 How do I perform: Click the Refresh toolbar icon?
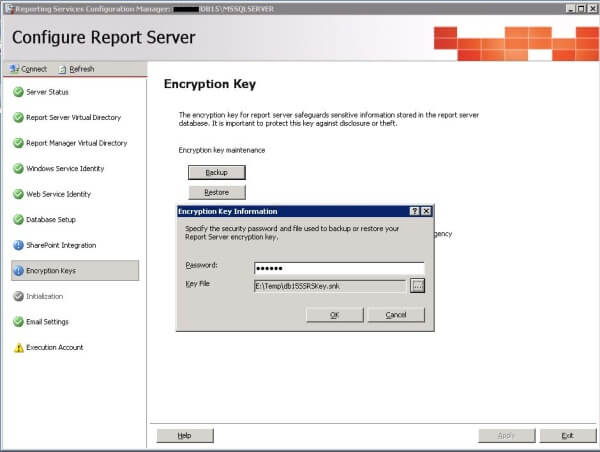pos(62,69)
